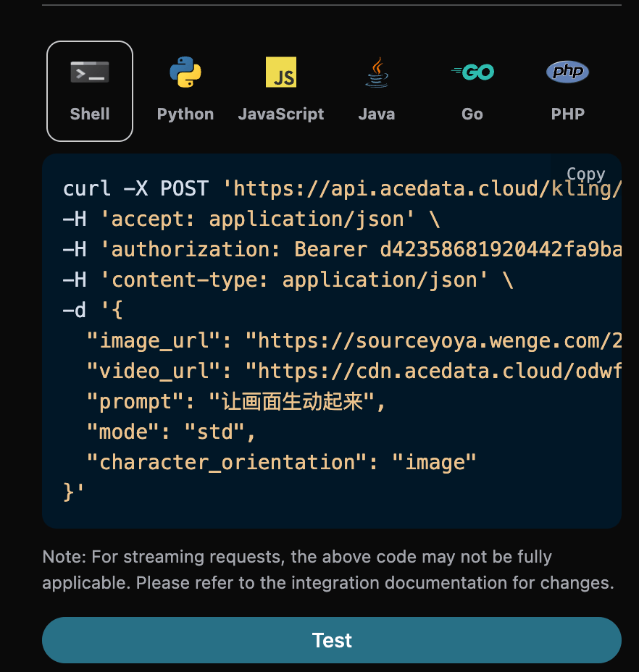This screenshot has height=672, width=639.
Task: Select the PHP tab text label
Action: tap(567, 114)
